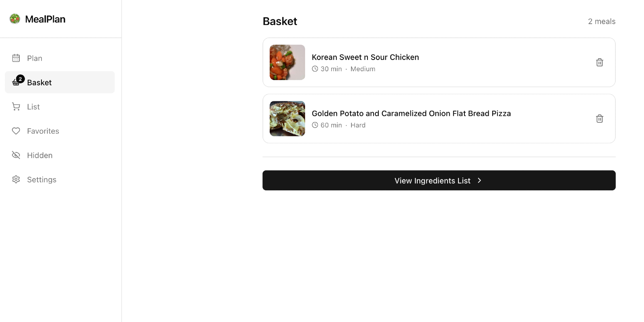Open Plan via the calendar icon

16,58
